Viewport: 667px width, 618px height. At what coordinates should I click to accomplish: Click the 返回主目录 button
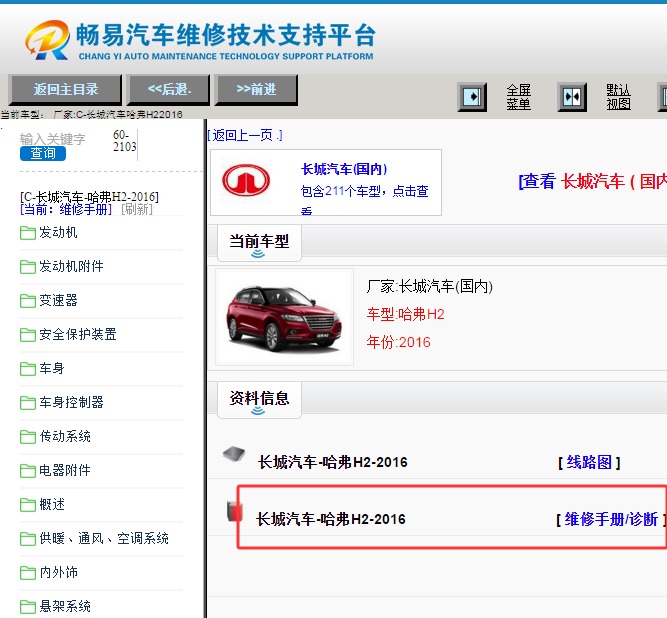pos(66,89)
